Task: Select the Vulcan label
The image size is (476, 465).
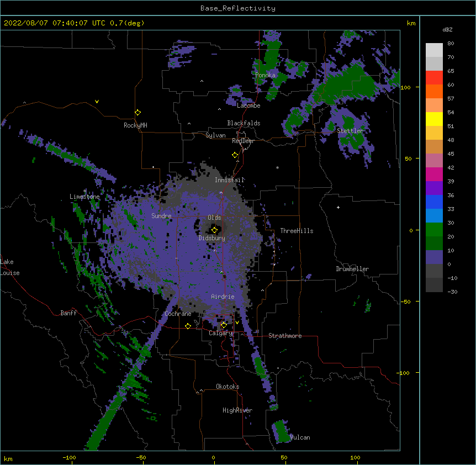Action: click(300, 437)
